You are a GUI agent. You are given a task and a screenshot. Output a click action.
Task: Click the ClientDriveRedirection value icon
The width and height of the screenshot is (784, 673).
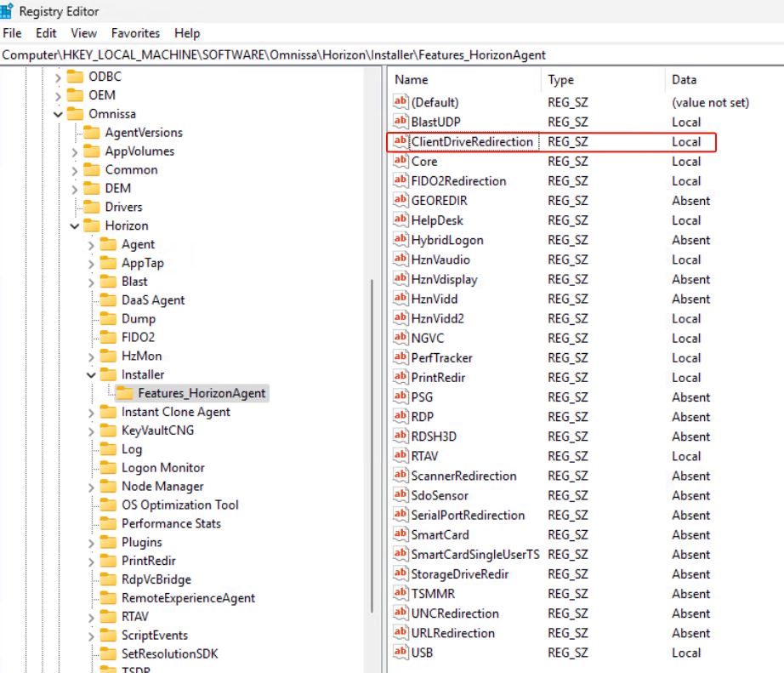point(401,141)
